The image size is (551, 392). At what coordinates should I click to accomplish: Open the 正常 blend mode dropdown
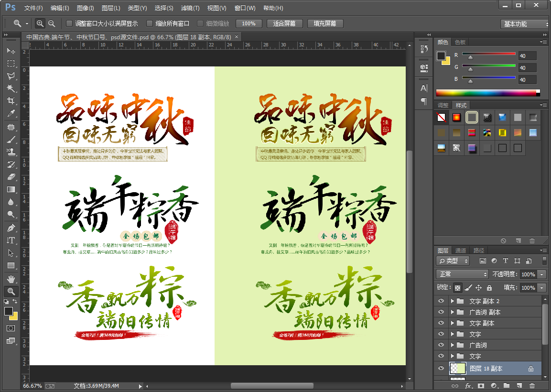tap(462, 274)
